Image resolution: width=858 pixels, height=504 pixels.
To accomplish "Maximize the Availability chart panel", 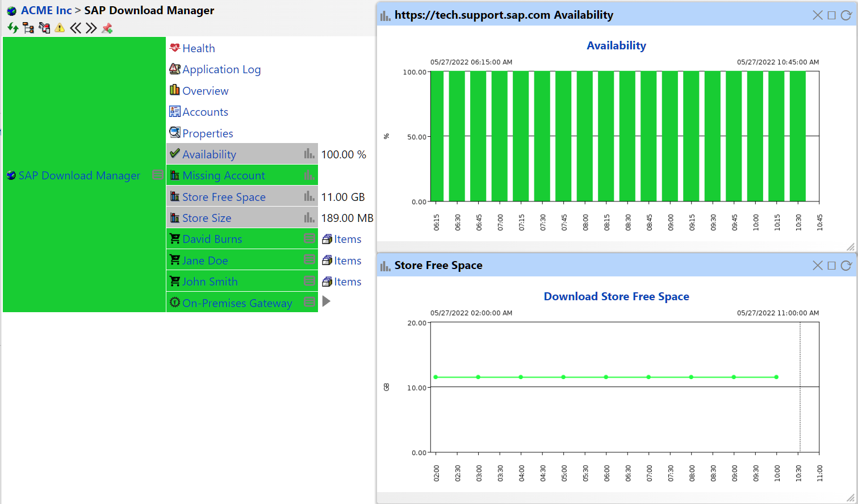I will 831,15.
